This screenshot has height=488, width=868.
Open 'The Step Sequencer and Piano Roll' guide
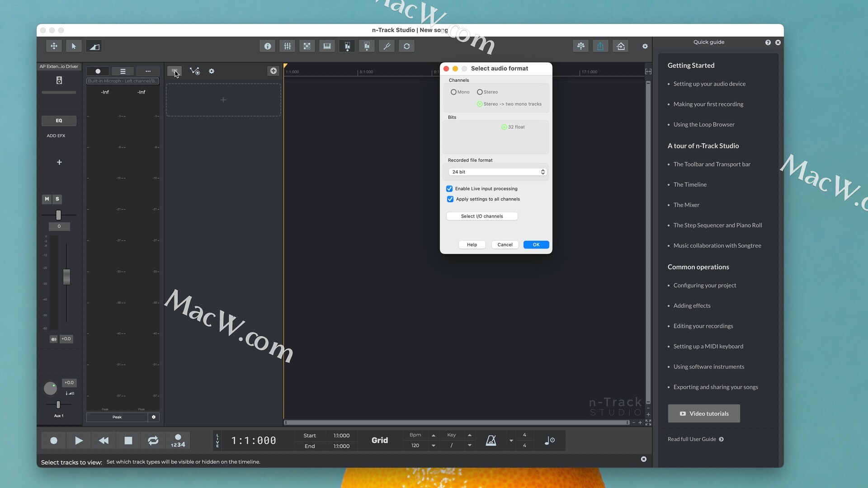pyautogui.click(x=717, y=225)
